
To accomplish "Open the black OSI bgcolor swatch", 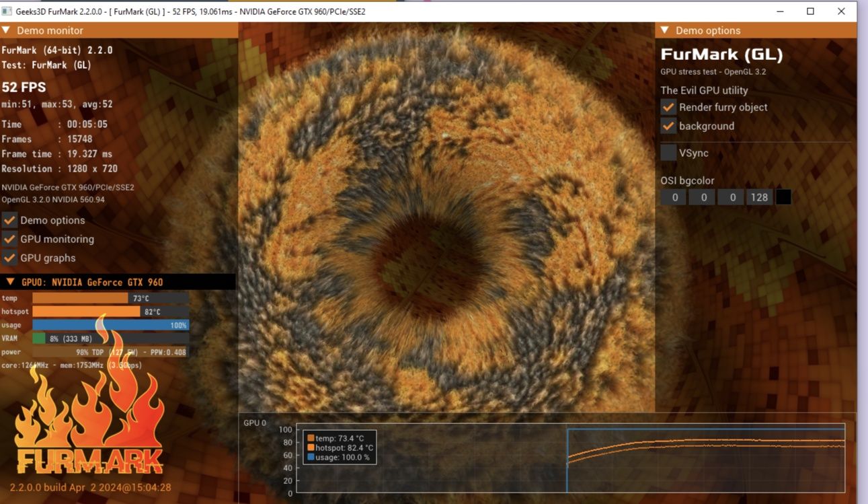I will 783,197.
